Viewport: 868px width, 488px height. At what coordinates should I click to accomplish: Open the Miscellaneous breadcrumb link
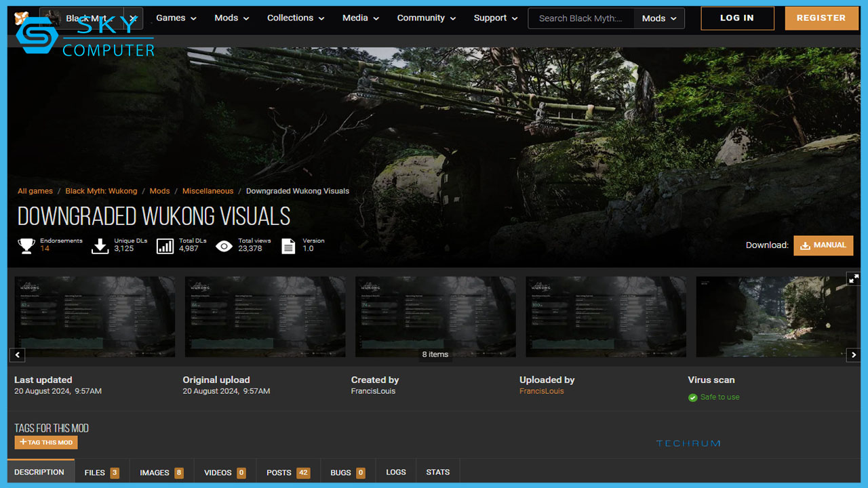[208, 191]
